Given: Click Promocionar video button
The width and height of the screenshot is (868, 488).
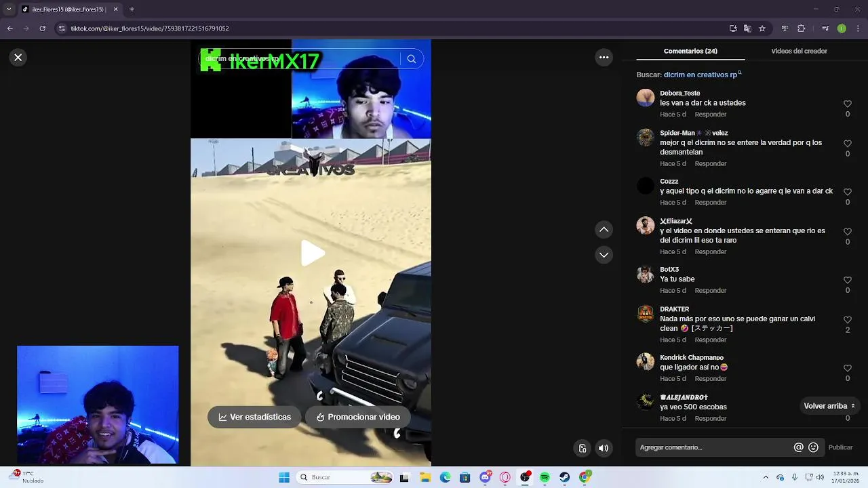Looking at the screenshot, I should (358, 417).
